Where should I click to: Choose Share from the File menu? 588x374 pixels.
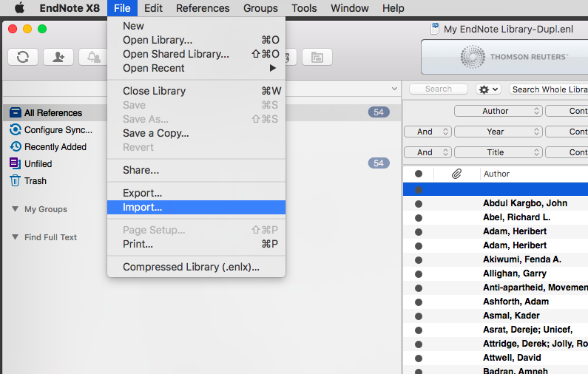point(196,170)
